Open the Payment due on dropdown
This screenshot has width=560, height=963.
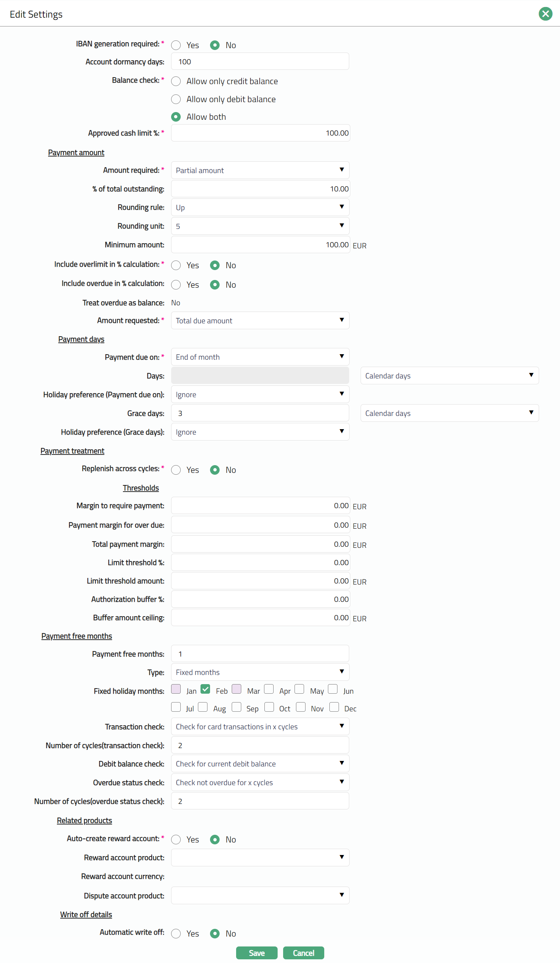[x=260, y=357]
